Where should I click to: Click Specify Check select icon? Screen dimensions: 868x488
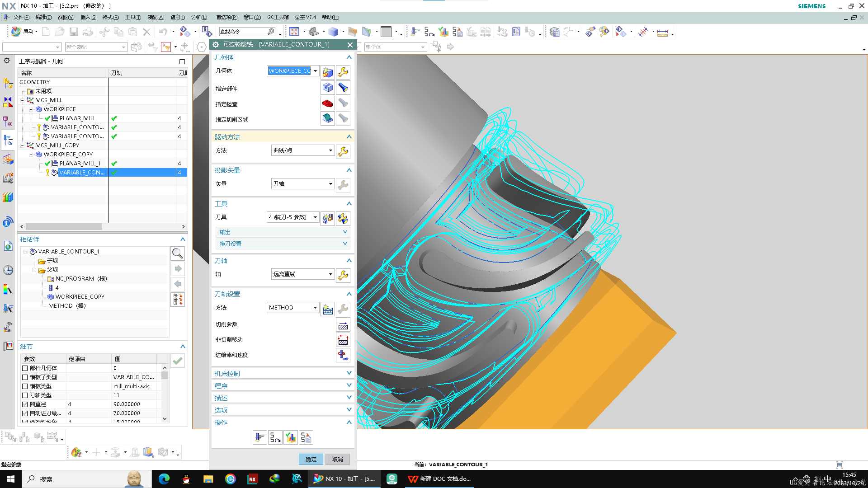[328, 103]
